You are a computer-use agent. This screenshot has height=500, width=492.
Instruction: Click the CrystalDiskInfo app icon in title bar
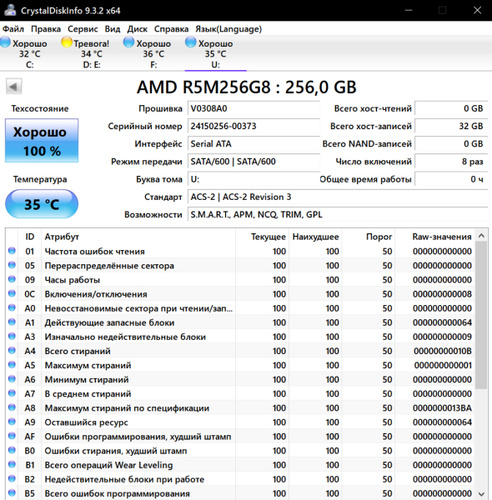tap(10, 10)
